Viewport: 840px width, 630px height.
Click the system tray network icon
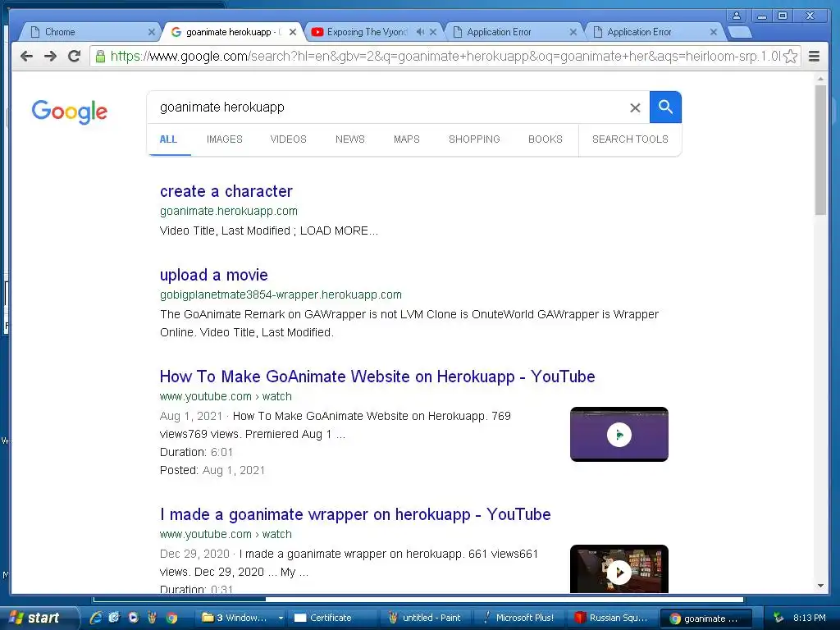pos(778,618)
